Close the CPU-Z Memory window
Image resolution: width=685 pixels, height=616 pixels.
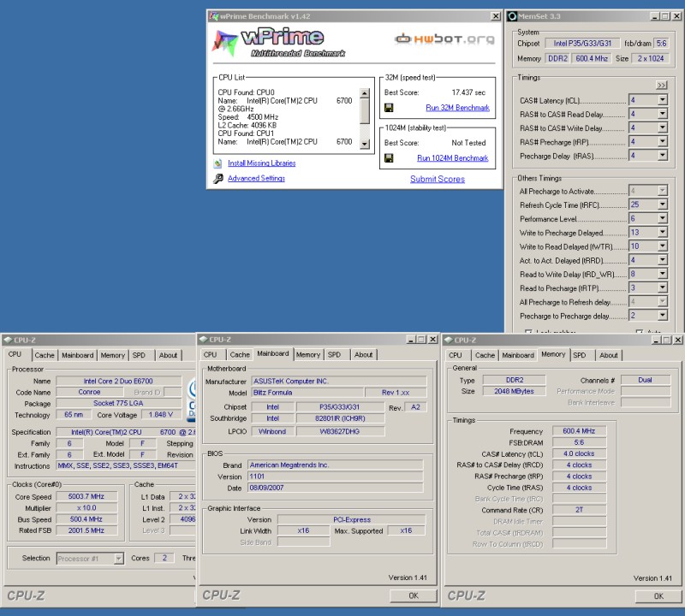677,340
